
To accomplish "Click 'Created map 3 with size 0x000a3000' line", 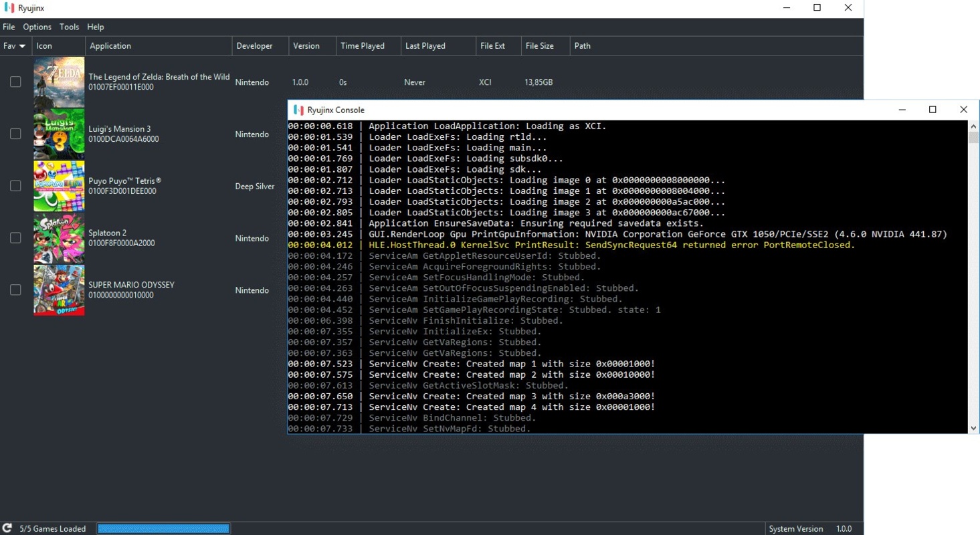I will pos(472,396).
